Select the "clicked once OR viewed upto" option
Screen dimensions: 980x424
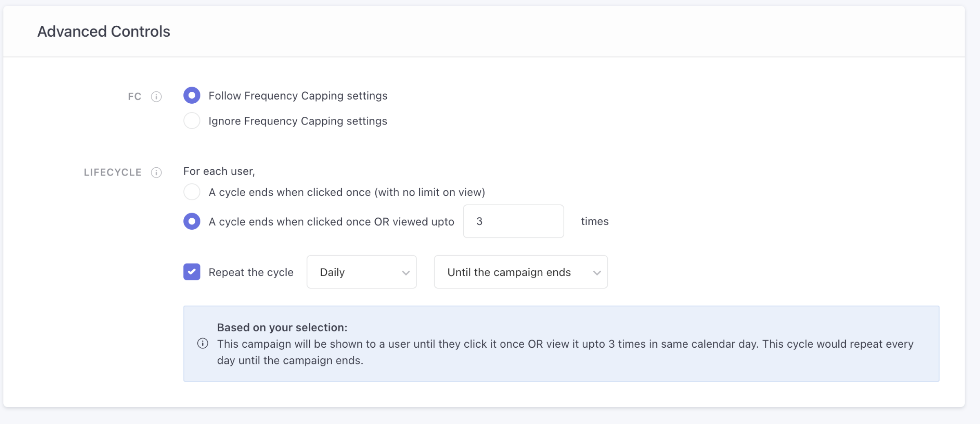tap(192, 221)
